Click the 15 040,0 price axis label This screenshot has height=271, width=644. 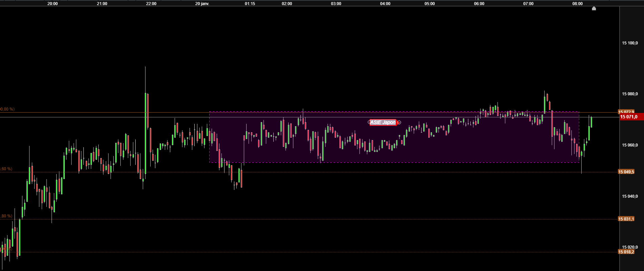[x=630, y=196]
